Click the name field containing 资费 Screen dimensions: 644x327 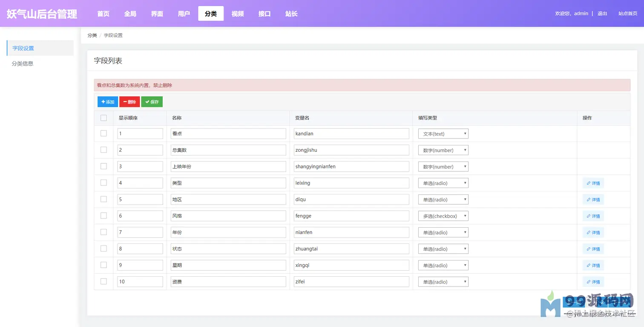coord(228,281)
